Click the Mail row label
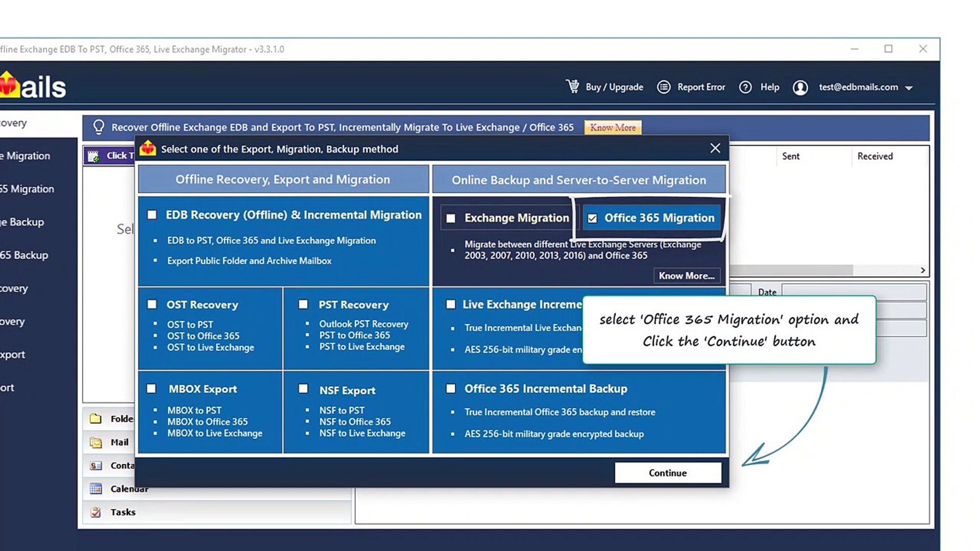 tap(119, 442)
